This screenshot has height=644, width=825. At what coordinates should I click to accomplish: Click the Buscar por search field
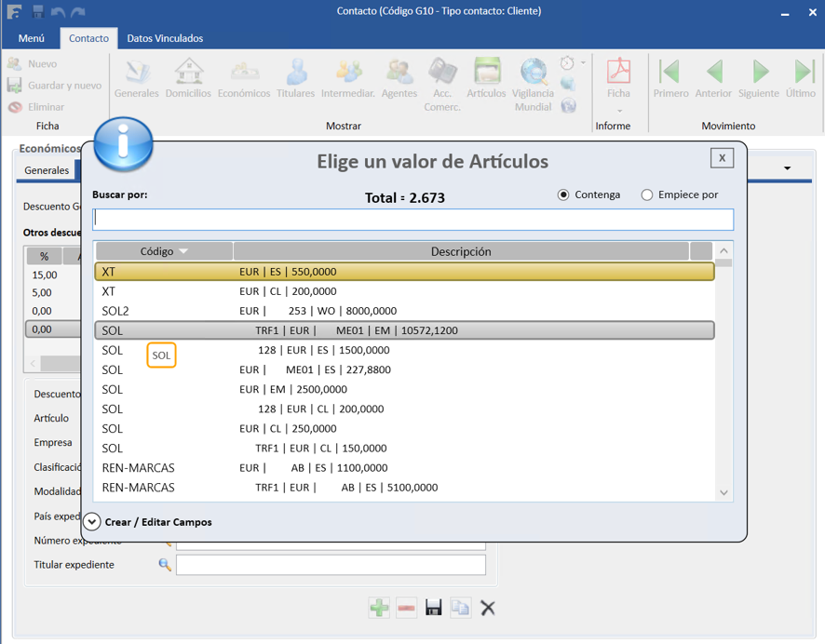pyautogui.click(x=413, y=220)
